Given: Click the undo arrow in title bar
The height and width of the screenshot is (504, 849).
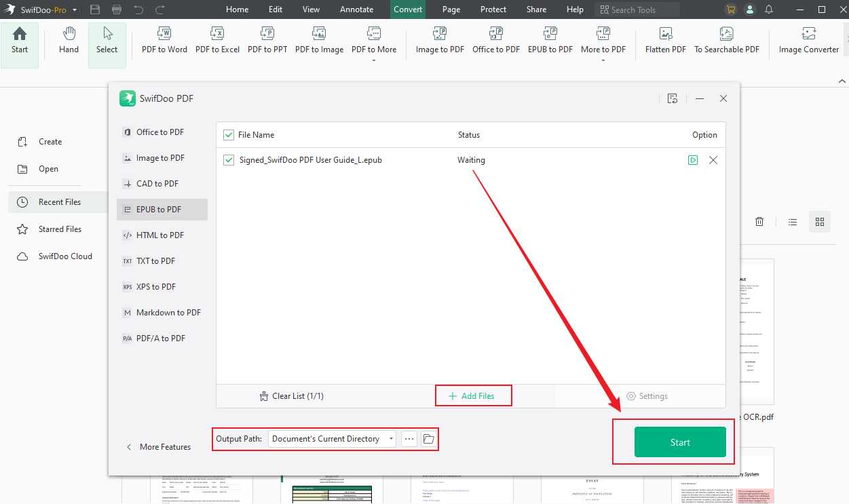Looking at the screenshot, I should tap(138, 9).
